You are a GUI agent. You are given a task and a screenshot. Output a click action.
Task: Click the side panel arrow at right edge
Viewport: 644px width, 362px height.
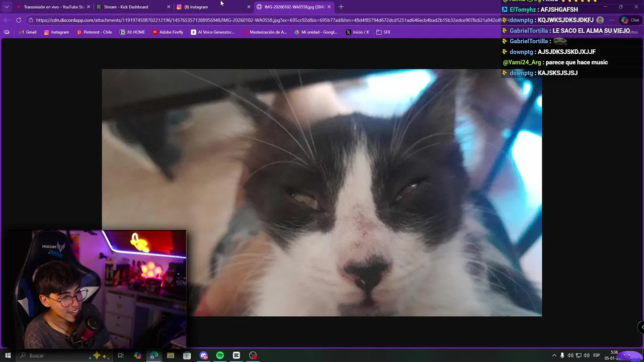[x=641, y=327]
